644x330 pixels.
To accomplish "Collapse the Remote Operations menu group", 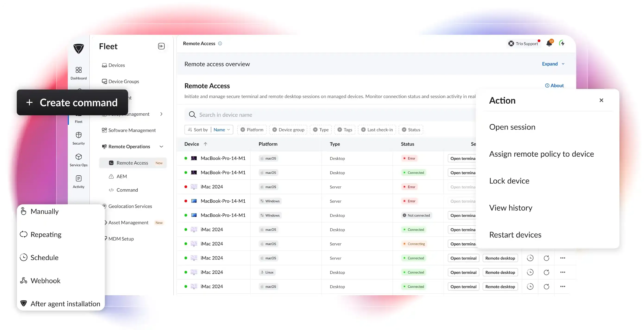I will coord(161,146).
